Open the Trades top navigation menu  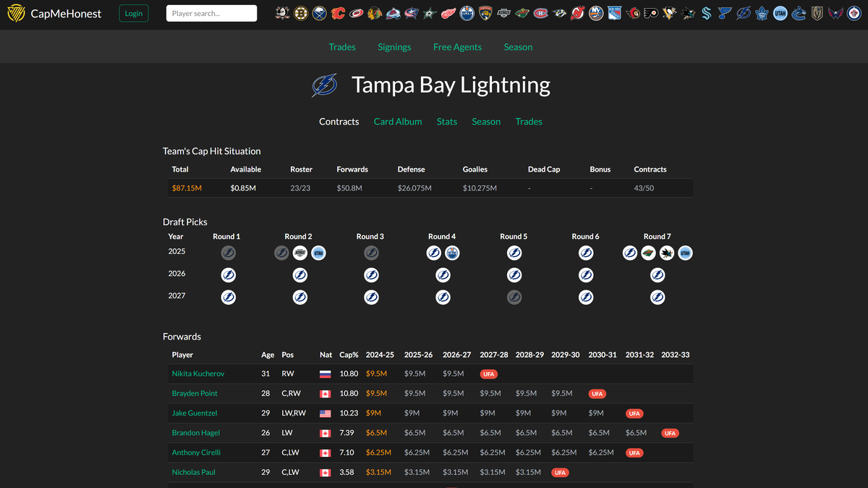(x=342, y=47)
